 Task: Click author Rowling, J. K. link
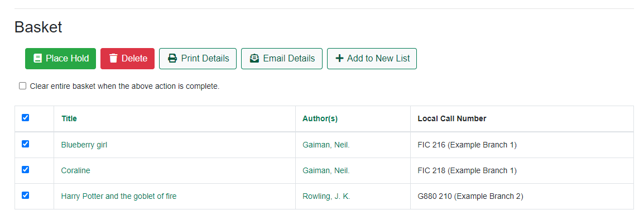(x=326, y=196)
